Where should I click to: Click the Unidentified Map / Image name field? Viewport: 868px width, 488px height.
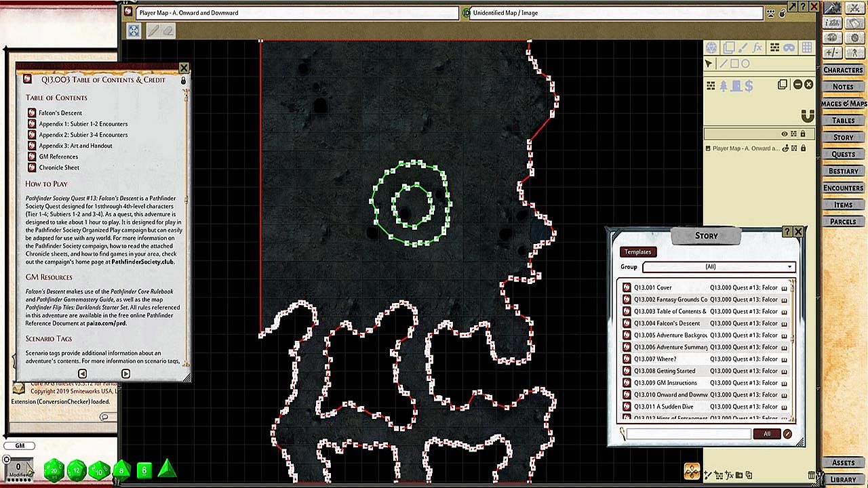616,13
